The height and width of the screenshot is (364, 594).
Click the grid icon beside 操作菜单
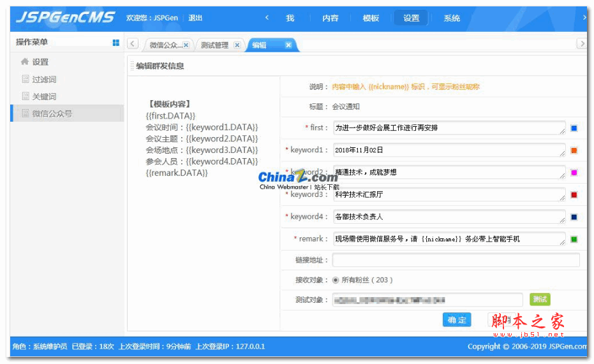click(116, 43)
